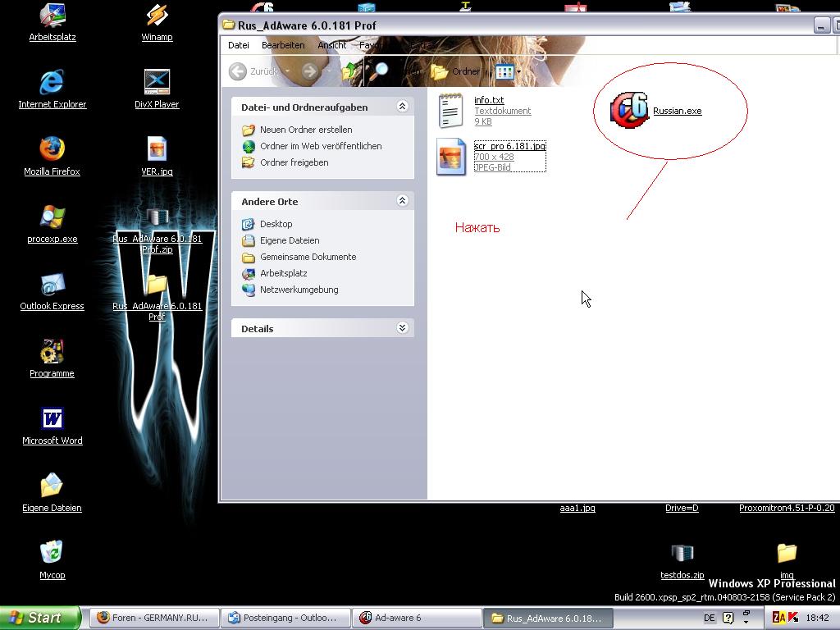Open the Bearbeiten menu
This screenshot has height=630, width=840.
283,46
